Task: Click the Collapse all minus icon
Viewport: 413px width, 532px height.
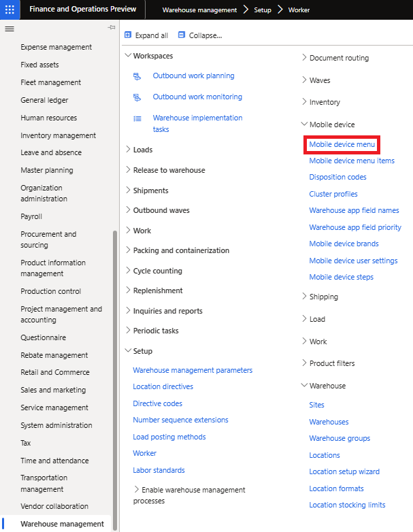Action: tap(182, 35)
